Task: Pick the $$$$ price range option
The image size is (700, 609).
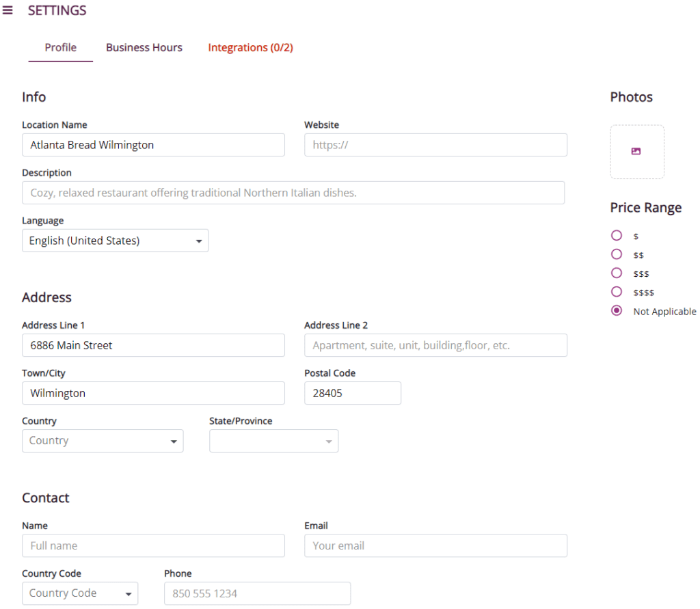Action: point(617,292)
